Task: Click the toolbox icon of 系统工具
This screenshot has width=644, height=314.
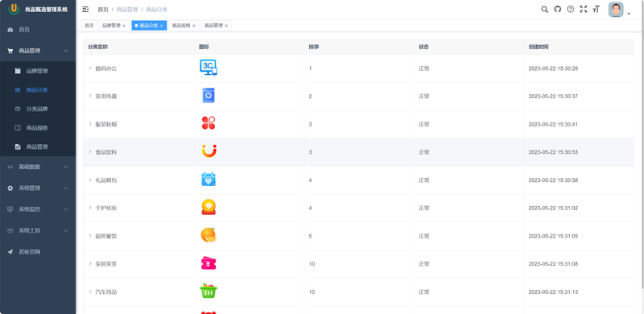Action: (x=10, y=230)
